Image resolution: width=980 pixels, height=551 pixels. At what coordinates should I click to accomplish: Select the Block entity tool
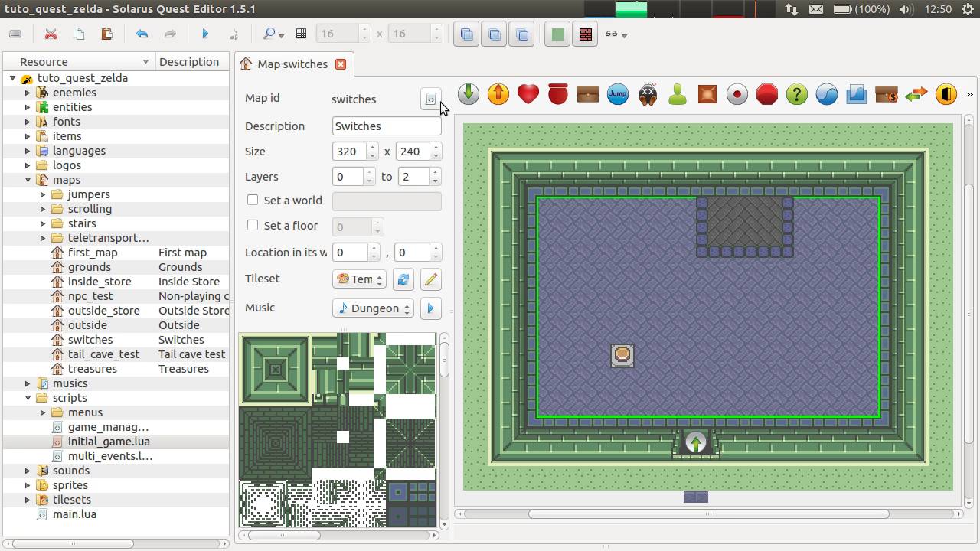707,94
